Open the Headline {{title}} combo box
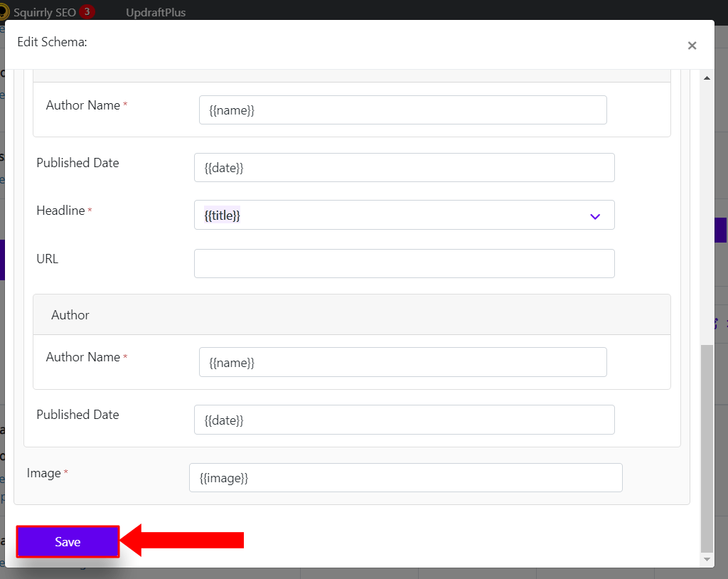The width and height of the screenshot is (728, 579). 405,215
